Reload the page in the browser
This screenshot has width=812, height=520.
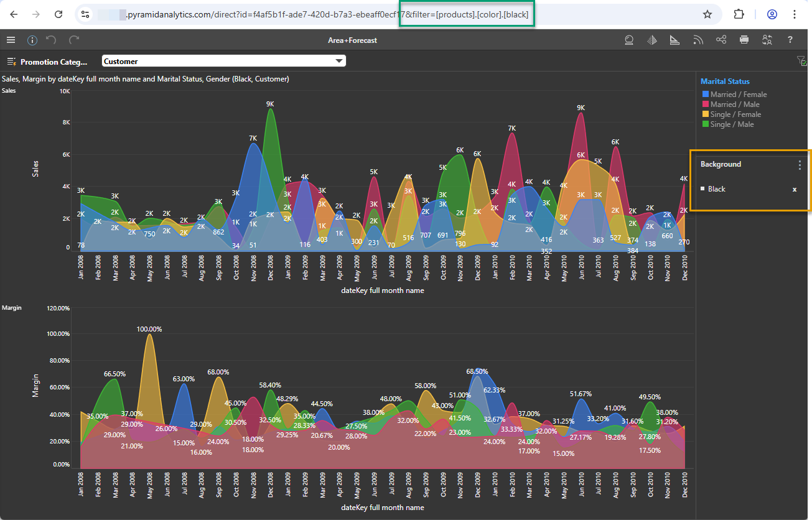58,14
